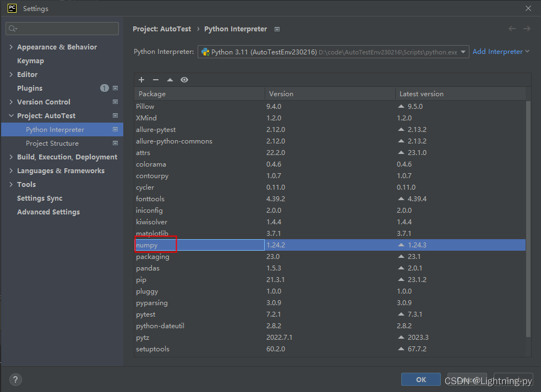Viewport: 541px width, 392px height.
Task: Click the Plugins update count badge
Action: tap(105, 89)
